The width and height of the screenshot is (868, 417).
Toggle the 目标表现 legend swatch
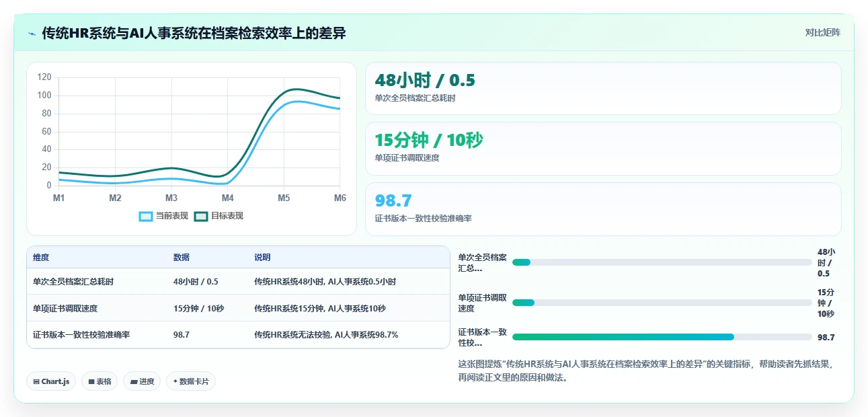(x=201, y=216)
